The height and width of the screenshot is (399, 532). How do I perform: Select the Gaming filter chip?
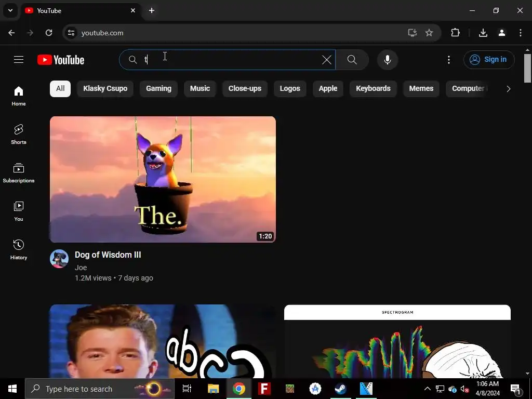click(158, 88)
